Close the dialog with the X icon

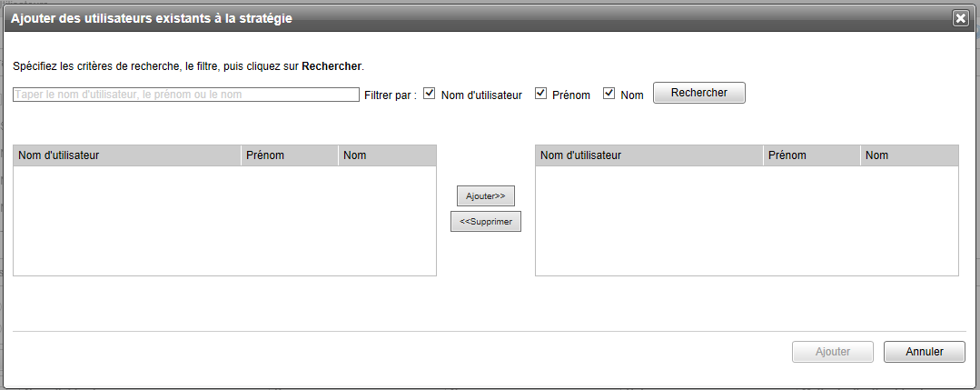click(959, 18)
